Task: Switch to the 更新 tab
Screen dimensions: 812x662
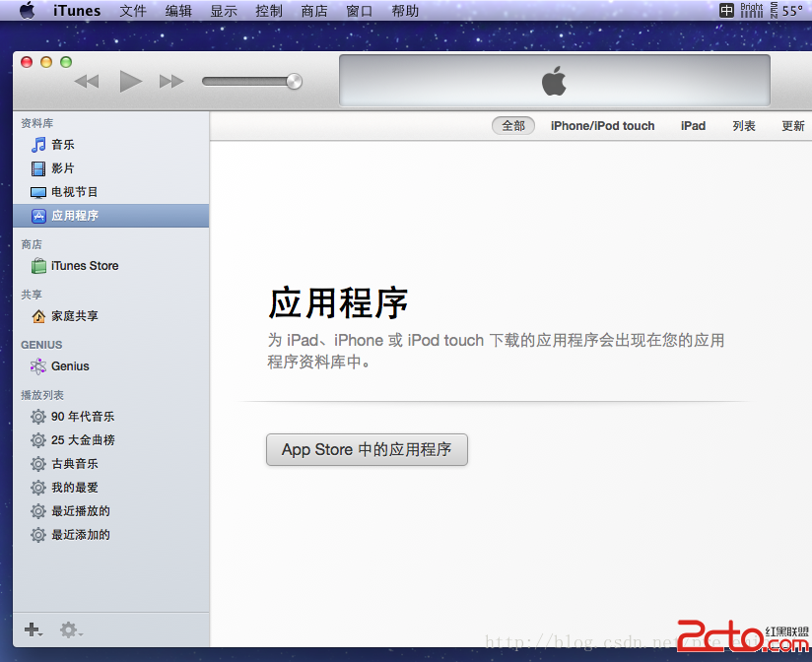Action: coord(793,126)
